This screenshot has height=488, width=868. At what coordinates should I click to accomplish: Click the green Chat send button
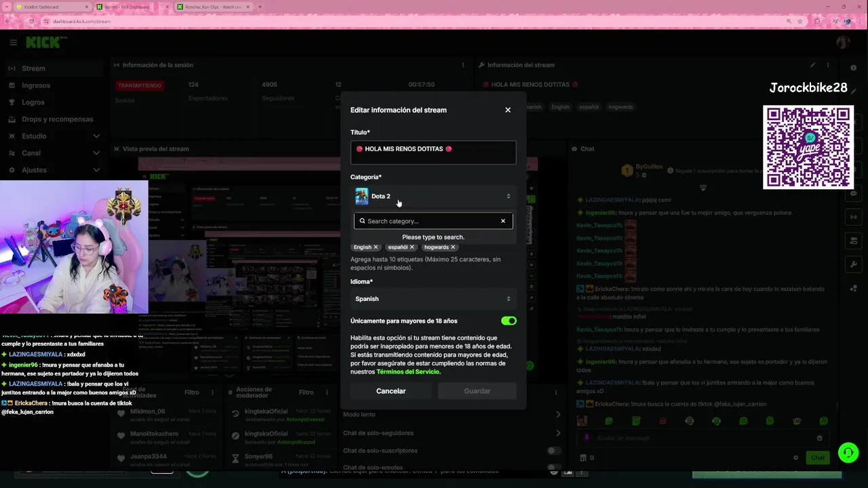coord(818,457)
